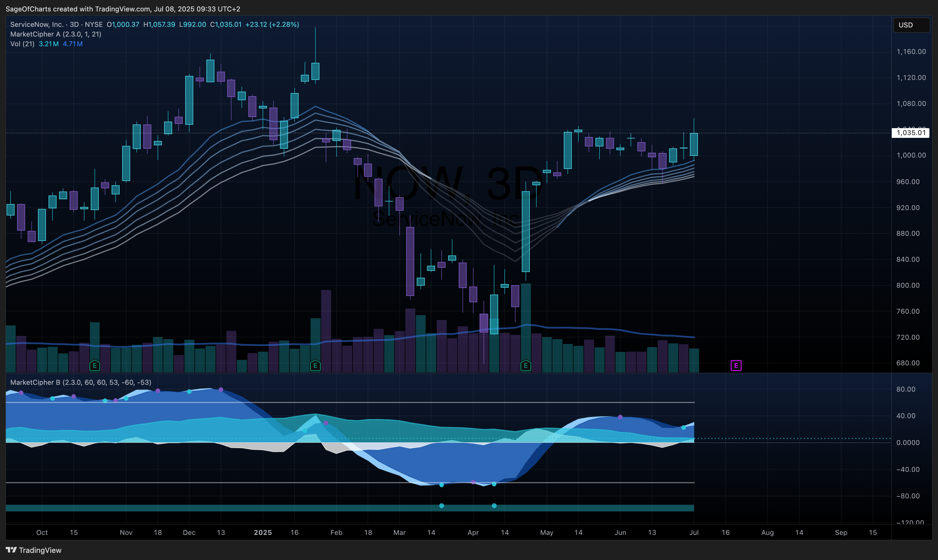Image resolution: width=938 pixels, height=560 pixels.
Task: Click the 920.00 price axis label
Action: [908, 208]
